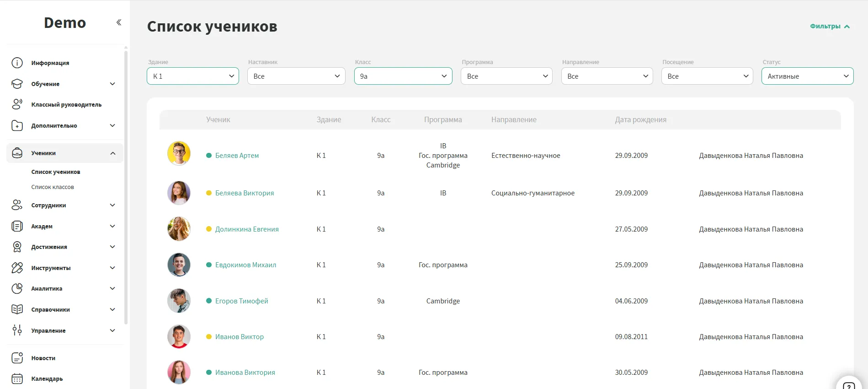The image size is (868, 389).
Task: Click the Аналитика pie chart icon
Action: pos(17,289)
